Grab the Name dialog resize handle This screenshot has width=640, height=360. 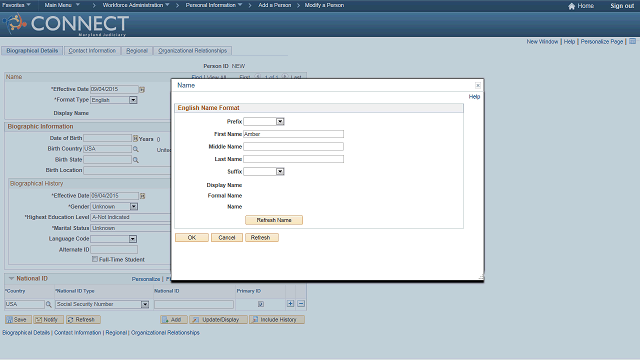(x=481, y=277)
